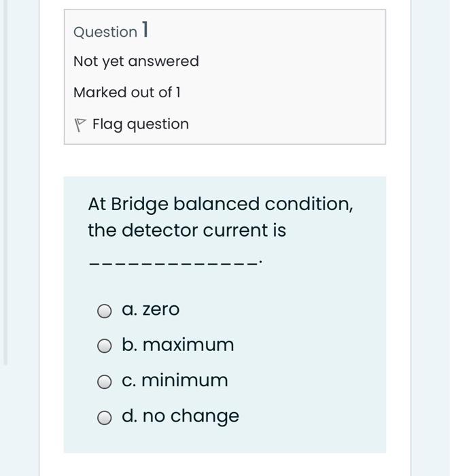Click the 'Not yet answered' status text

click(136, 61)
